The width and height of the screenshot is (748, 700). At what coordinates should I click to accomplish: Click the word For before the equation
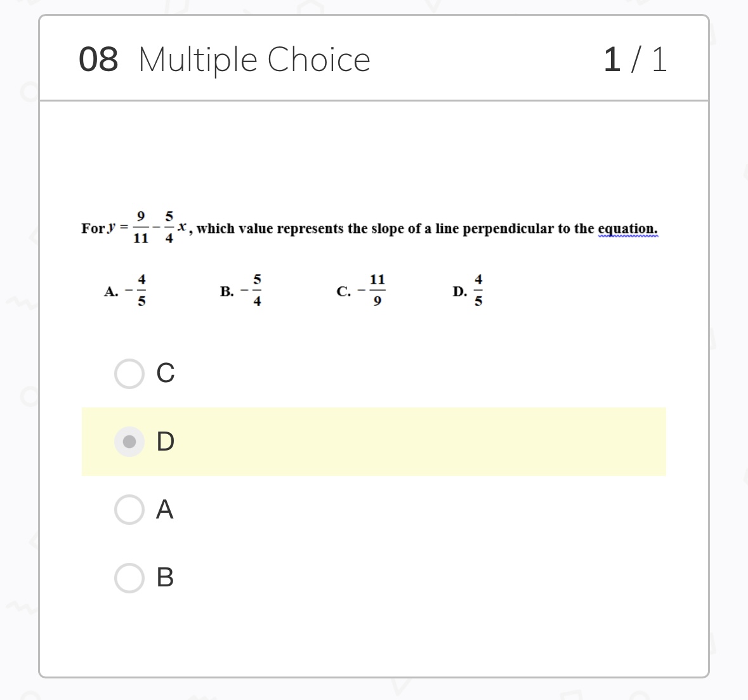click(x=93, y=228)
